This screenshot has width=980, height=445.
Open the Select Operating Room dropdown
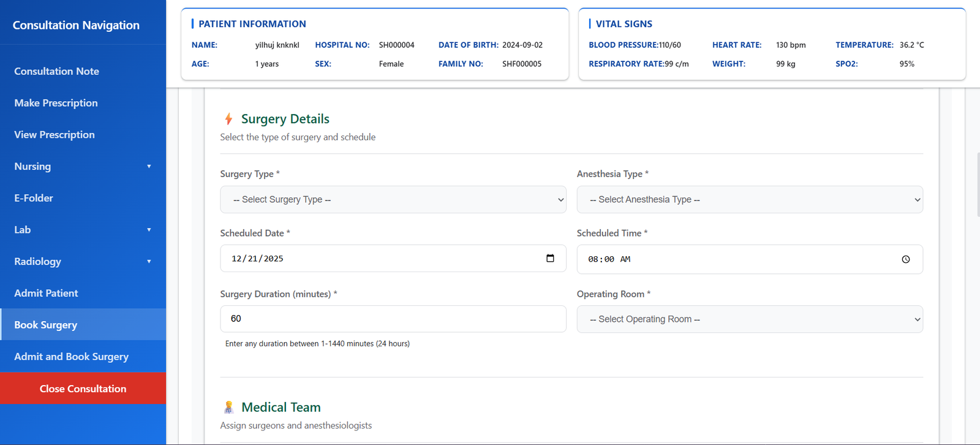click(749, 319)
